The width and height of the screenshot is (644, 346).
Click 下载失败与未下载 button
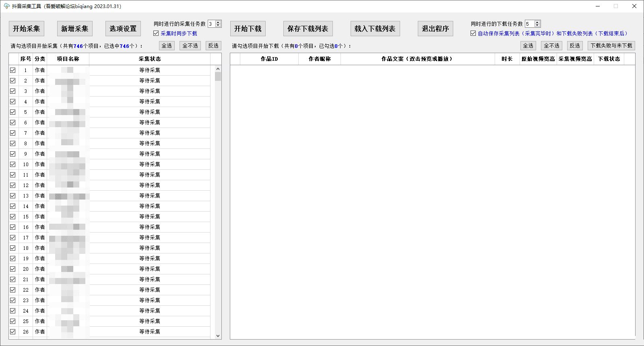point(611,45)
